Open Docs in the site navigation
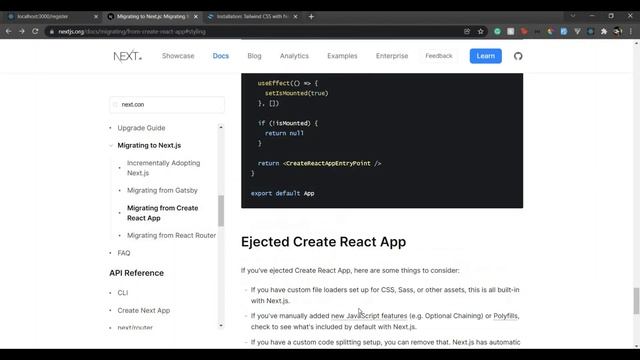Viewport: 640px width, 360px height. click(x=221, y=56)
